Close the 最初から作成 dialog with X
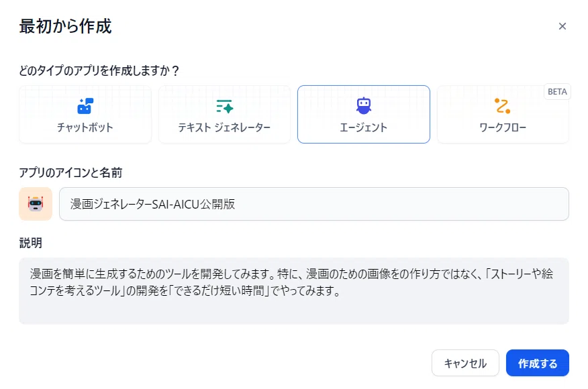 562,27
